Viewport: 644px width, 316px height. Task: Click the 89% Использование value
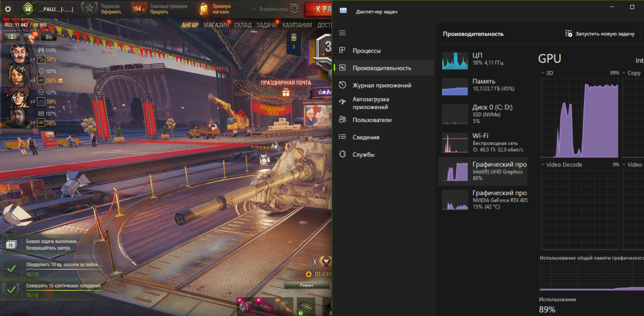click(547, 309)
